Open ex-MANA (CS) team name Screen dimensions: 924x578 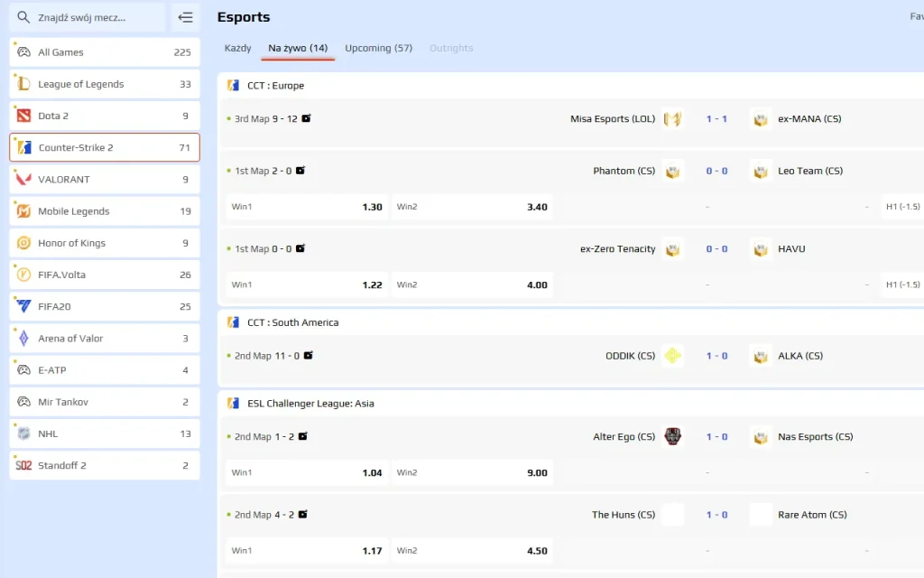tap(809, 118)
